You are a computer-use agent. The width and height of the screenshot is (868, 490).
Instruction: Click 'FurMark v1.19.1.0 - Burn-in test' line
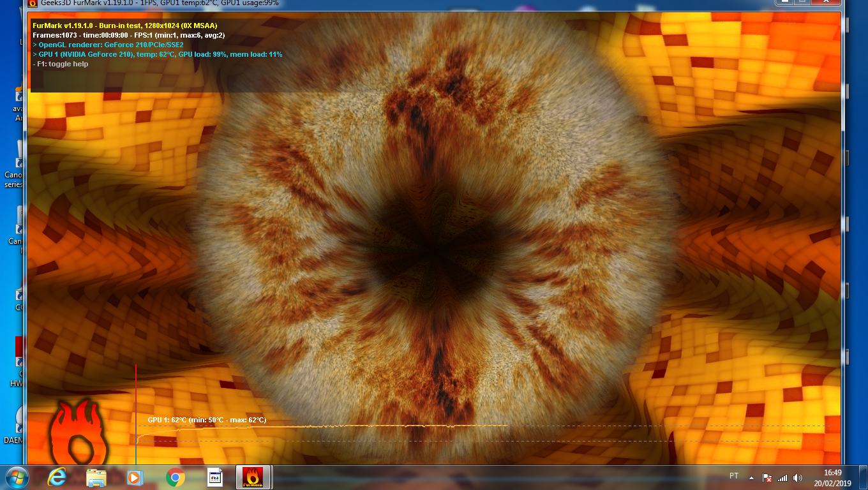point(125,26)
